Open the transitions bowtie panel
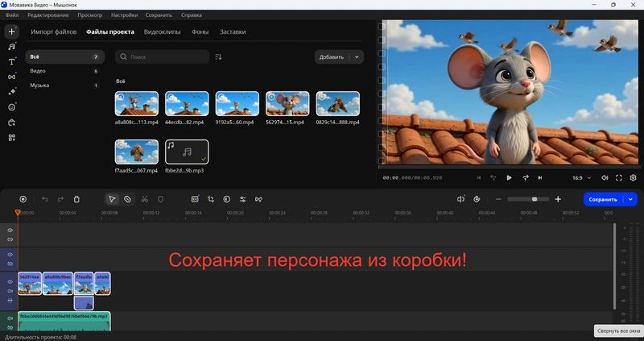This screenshot has height=341, width=644. (11, 77)
